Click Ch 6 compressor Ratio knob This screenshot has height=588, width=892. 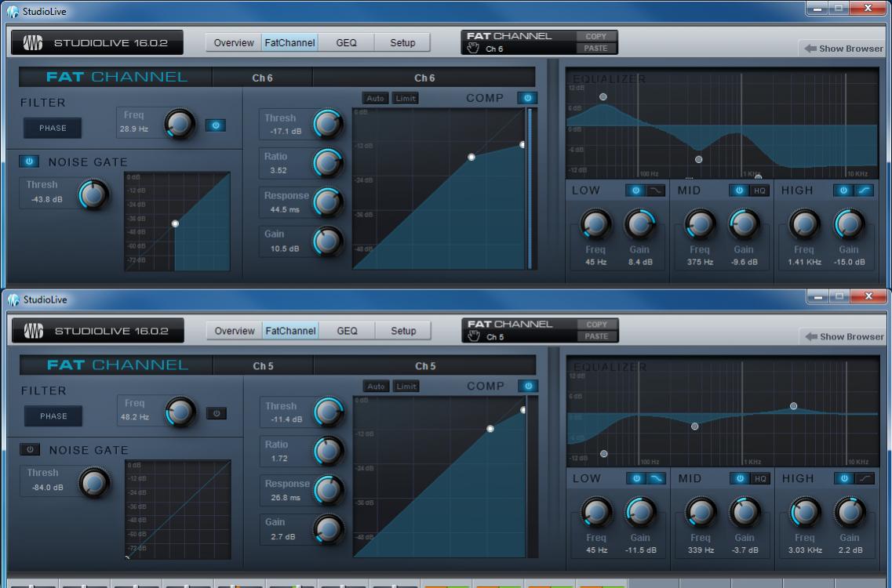[328, 163]
